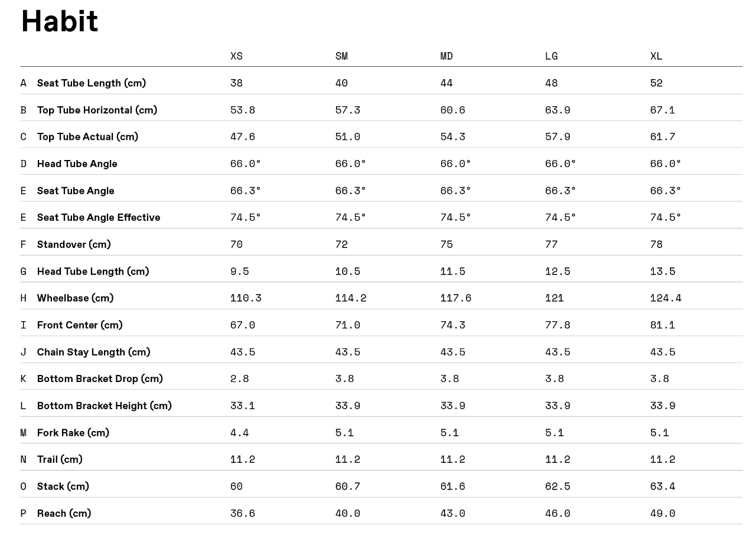Click the Fork Rake row label
The height and width of the screenshot is (542, 756).
click(x=73, y=433)
